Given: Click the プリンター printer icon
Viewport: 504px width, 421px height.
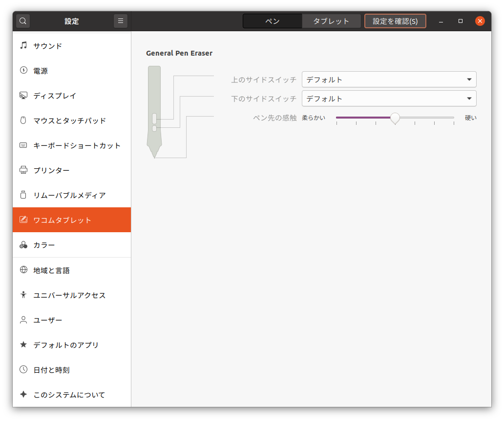Looking at the screenshot, I should (23, 170).
